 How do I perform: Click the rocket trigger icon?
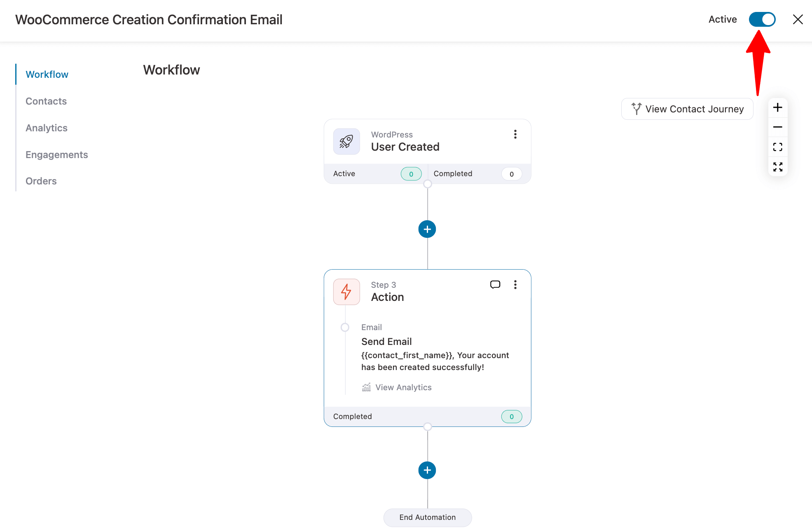pos(346,142)
